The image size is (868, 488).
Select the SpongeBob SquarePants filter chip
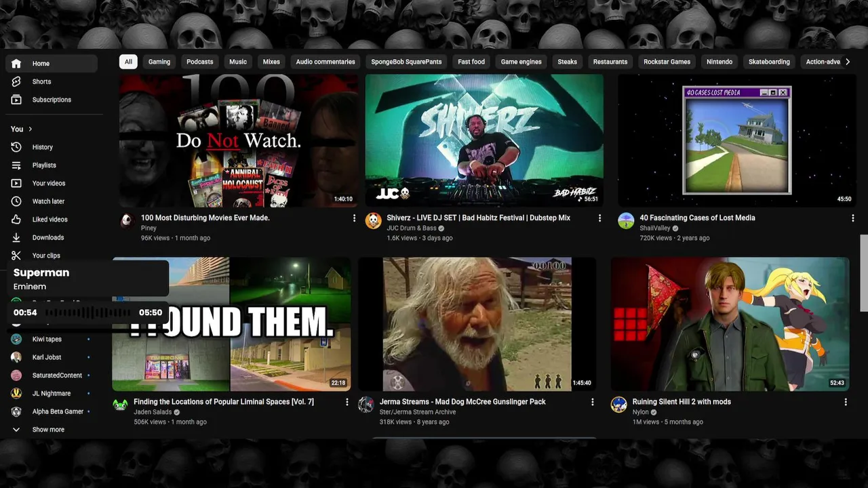click(x=406, y=62)
